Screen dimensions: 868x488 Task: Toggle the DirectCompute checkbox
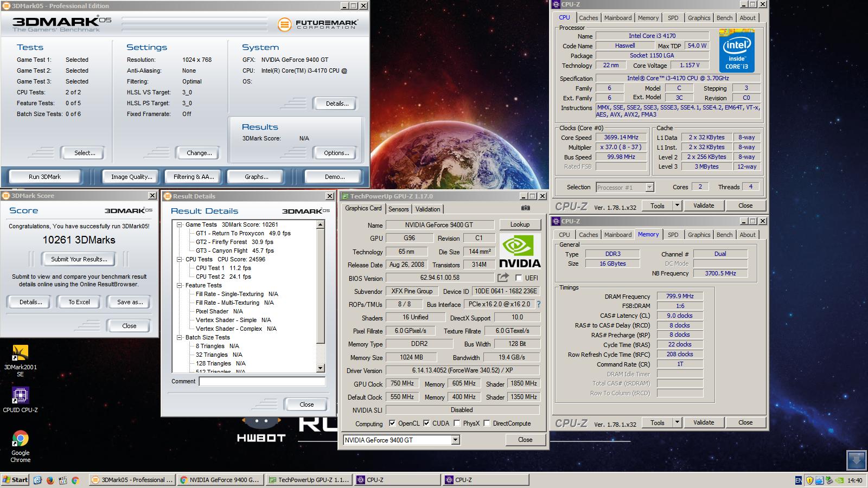pyautogui.click(x=487, y=423)
